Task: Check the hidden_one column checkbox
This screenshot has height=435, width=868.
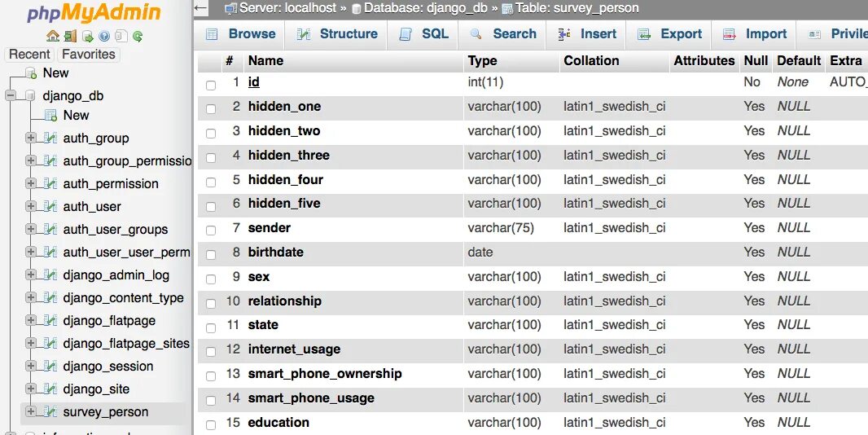Action: (211, 108)
